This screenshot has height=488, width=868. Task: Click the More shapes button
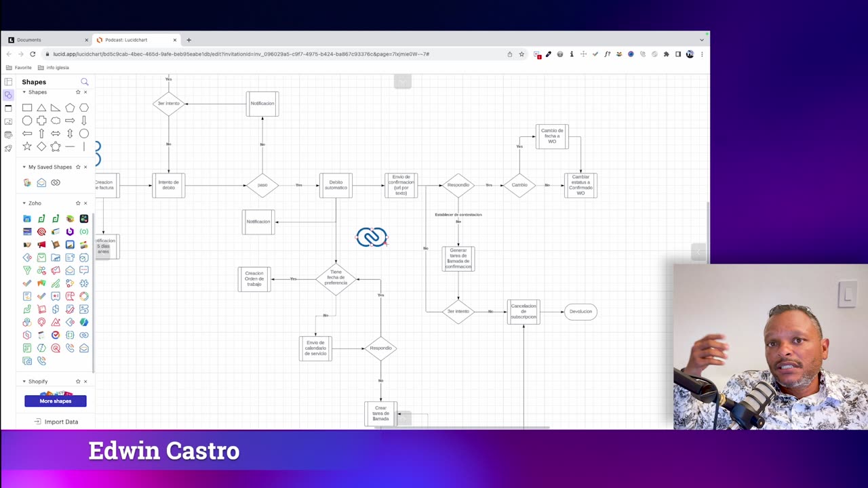pyautogui.click(x=56, y=401)
